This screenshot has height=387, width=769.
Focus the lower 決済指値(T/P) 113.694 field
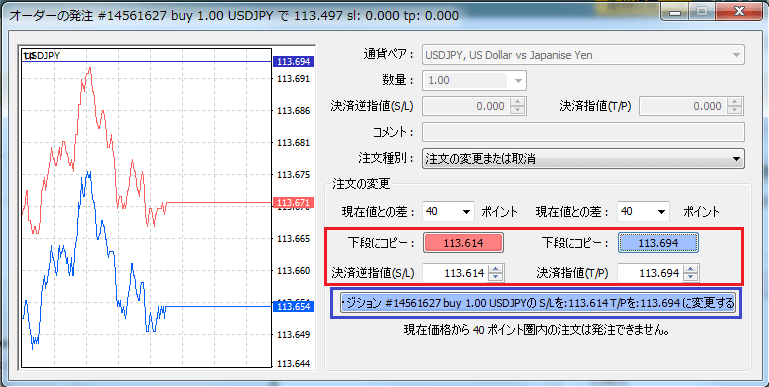point(651,273)
